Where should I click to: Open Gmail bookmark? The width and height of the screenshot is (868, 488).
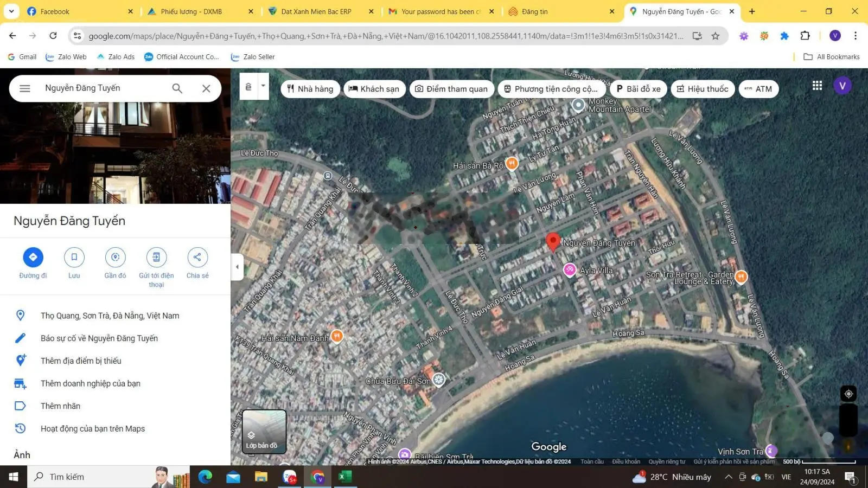tap(22, 57)
